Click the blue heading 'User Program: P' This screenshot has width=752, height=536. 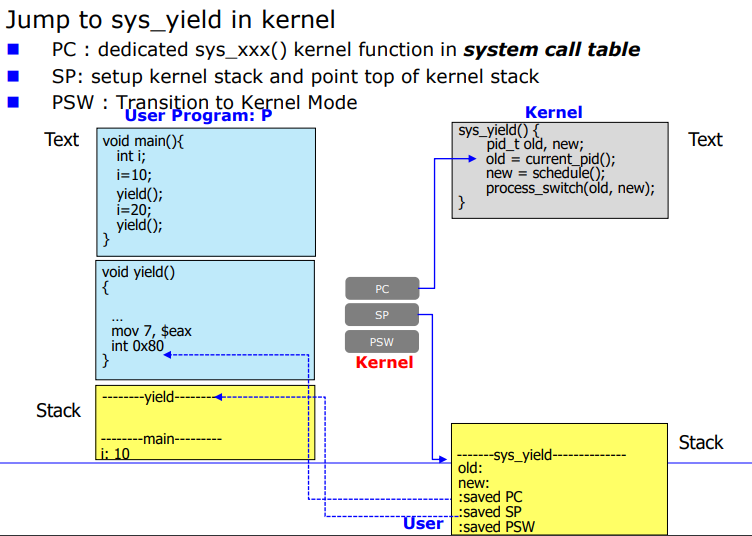pyautogui.click(x=199, y=116)
